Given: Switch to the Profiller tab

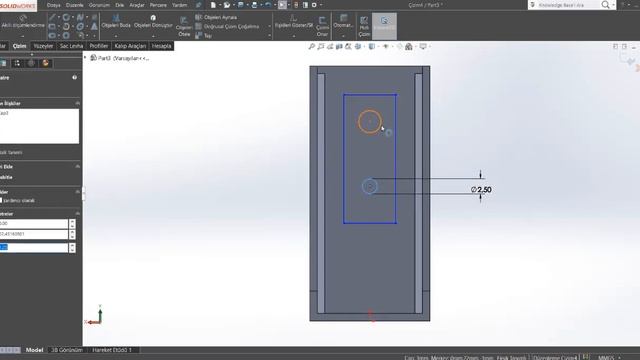Looking at the screenshot, I should point(99,46).
